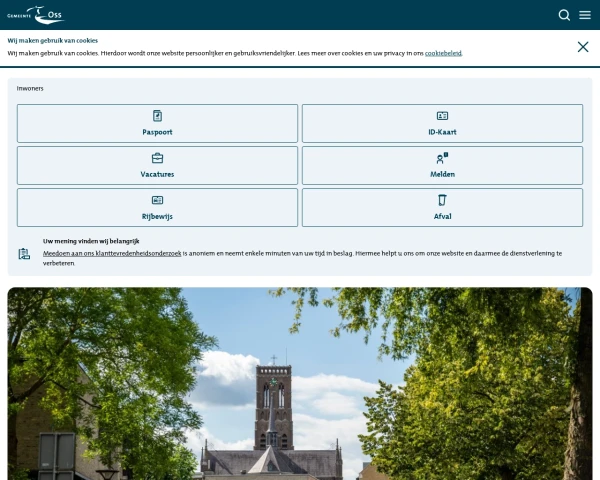Open the klanttevredenheidsonderzoek link
600x480 pixels.
click(112, 253)
